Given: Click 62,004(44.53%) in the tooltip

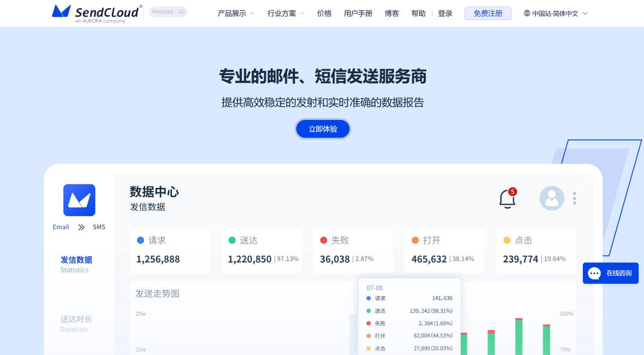Looking at the screenshot, I should click(433, 336).
